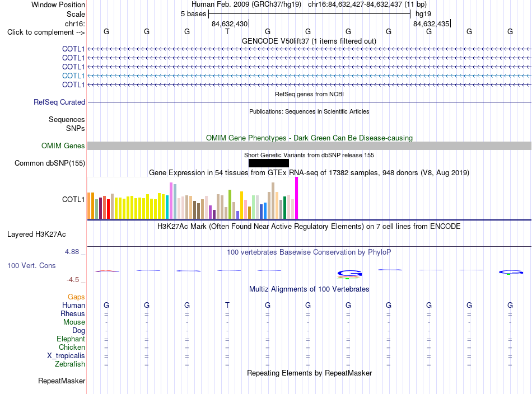The height and width of the screenshot is (394, 532).
Task: Click 'Short Genetic Variants from dbSNP release 155'
Action: point(309,155)
